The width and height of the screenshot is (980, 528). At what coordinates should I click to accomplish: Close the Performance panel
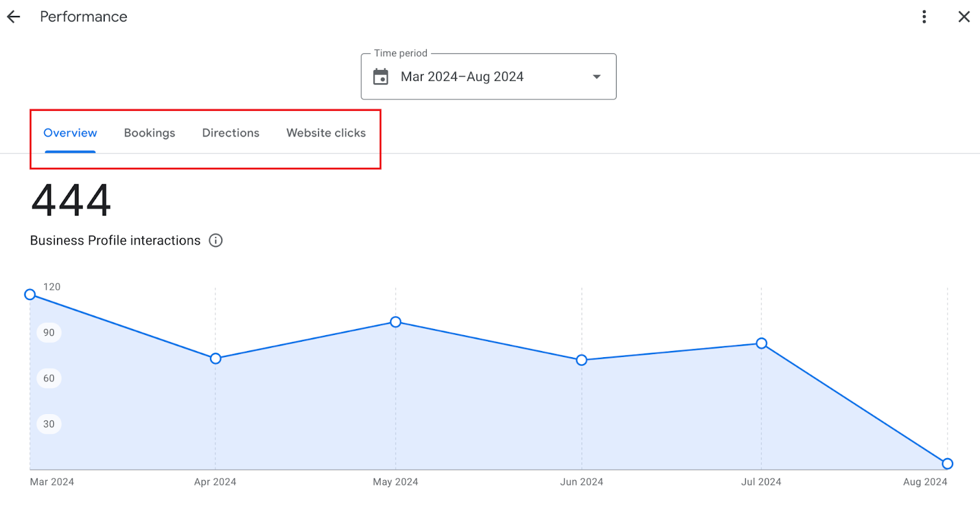964,17
